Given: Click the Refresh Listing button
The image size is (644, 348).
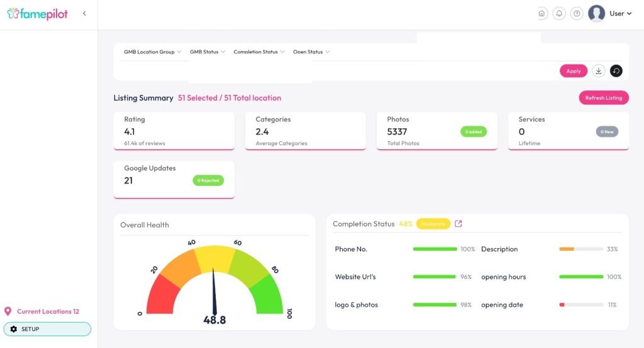Looking at the screenshot, I should (604, 97).
